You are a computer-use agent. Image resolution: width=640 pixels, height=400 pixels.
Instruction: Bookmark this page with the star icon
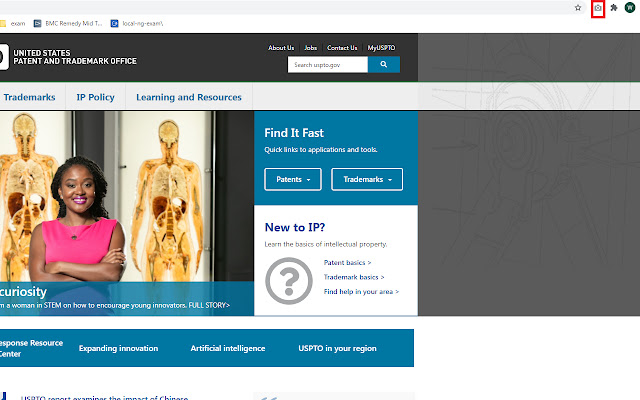[x=578, y=8]
